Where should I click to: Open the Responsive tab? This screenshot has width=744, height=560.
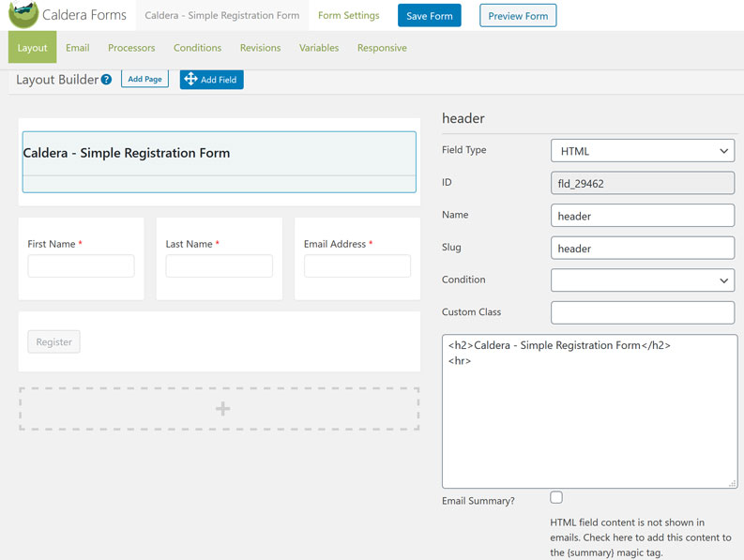tap(382, 48)
